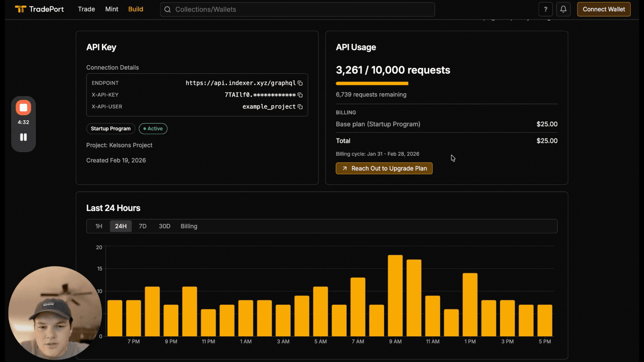Viewport: 644px width, 362px height.
Task: Switch usage chart to 7D view
Action: pyautogui.click(x=143, y=226)
